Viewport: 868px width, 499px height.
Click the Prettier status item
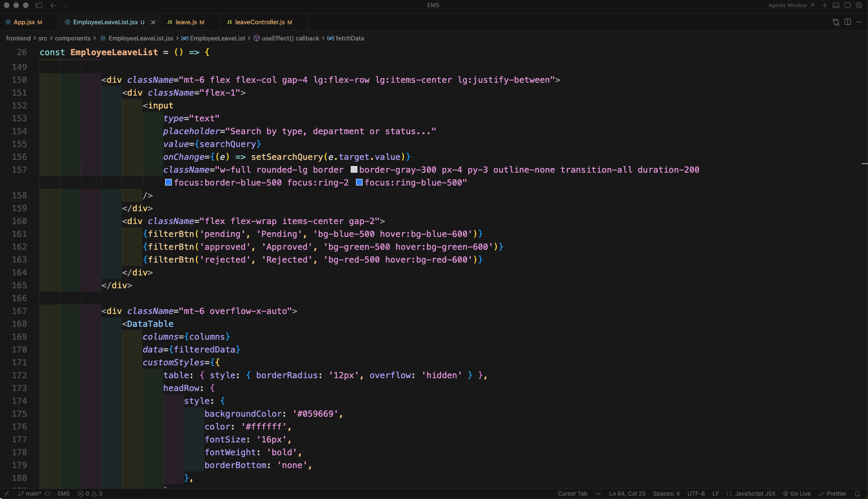coord(832,494)
